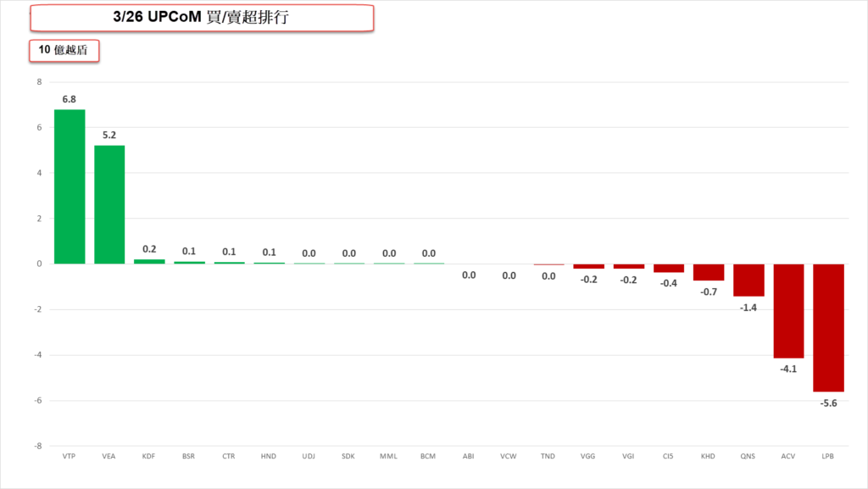868x489 pixels.
Task: Select the red ACV bar
Action: [x=788, y=310]
